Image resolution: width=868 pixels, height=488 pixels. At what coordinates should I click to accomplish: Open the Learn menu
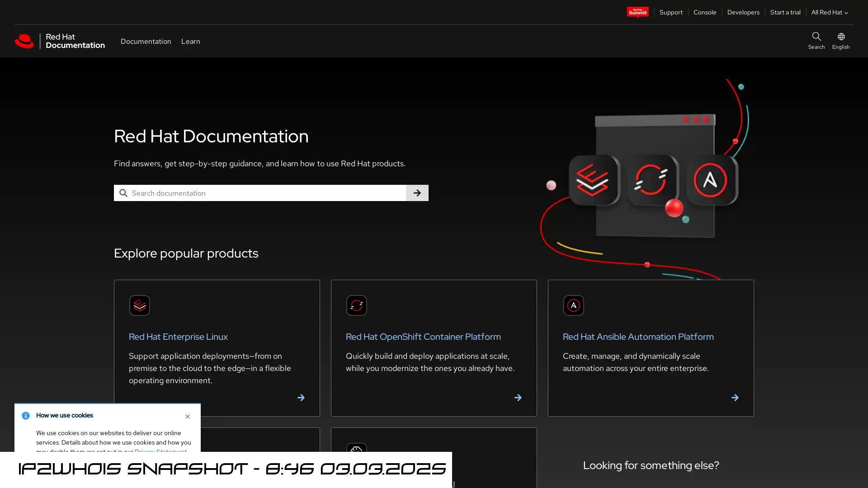click(190, 41)
